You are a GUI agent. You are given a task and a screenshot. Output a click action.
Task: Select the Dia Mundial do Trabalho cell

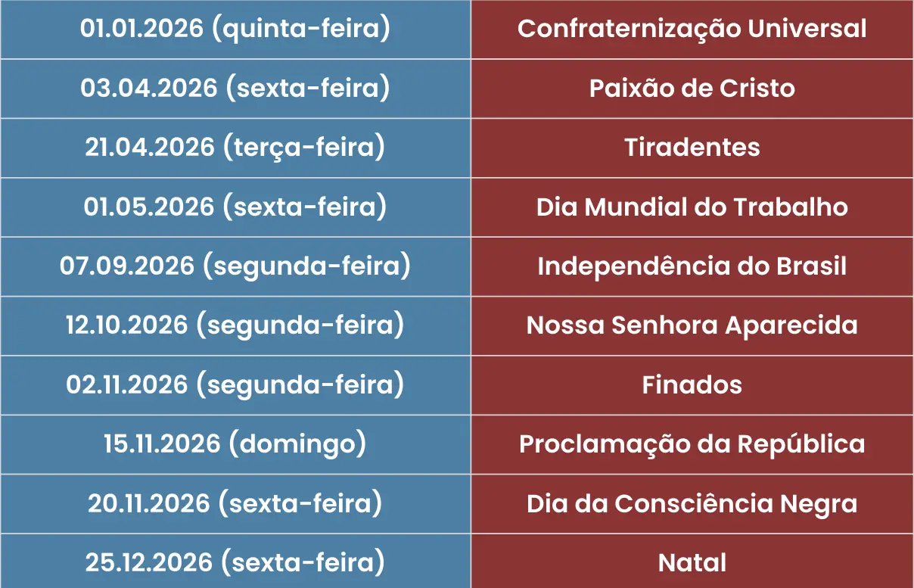click(692, 207)
